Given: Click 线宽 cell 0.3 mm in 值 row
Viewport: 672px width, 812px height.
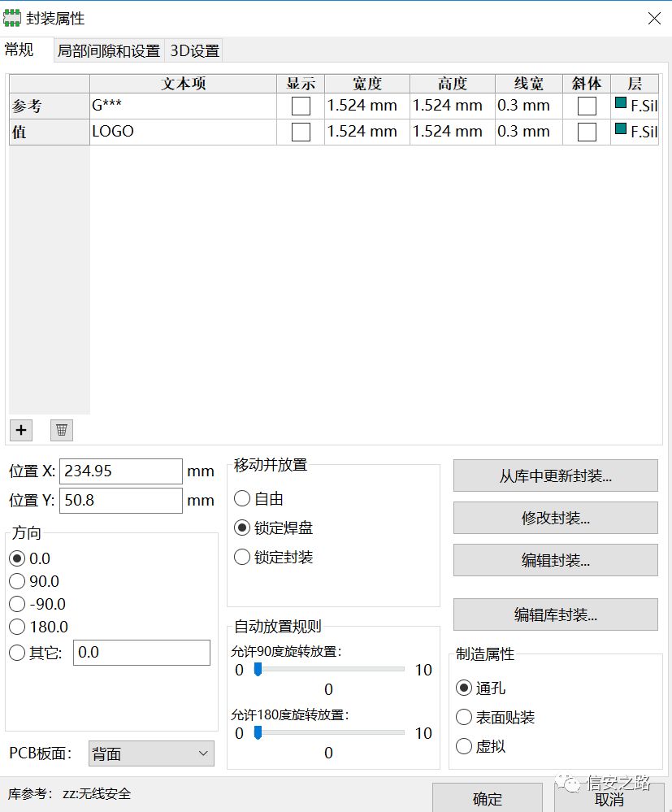Looking at the screenshot, I should pyautogui.click(x=529, y=132).
